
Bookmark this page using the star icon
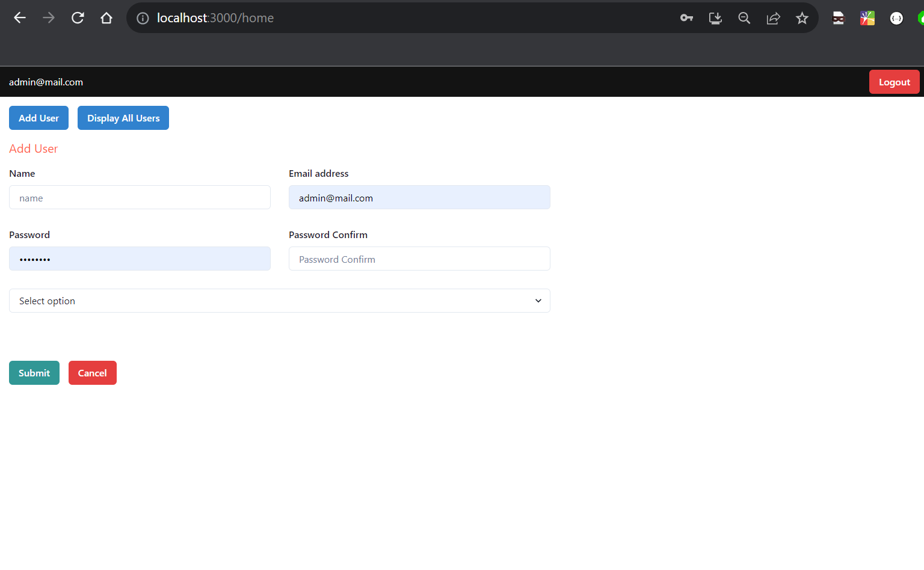(802, 18)
